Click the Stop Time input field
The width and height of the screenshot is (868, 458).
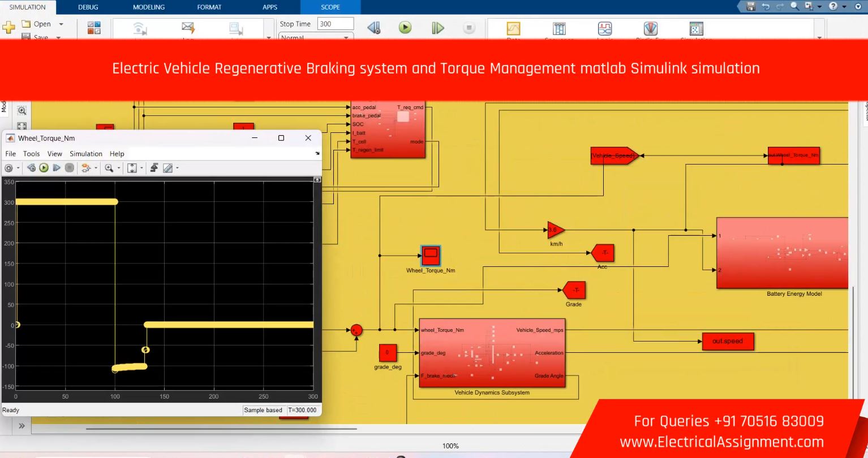click(335, 24)
